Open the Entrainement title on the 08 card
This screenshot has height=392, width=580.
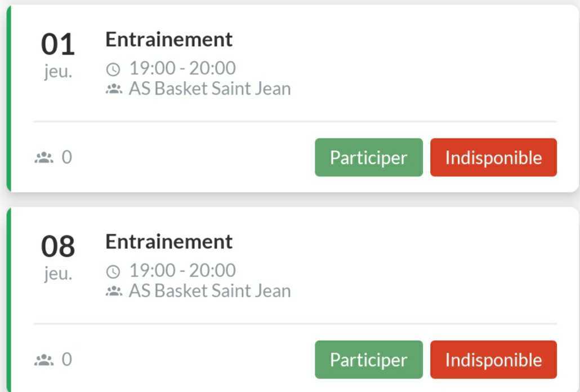(169, 242)
